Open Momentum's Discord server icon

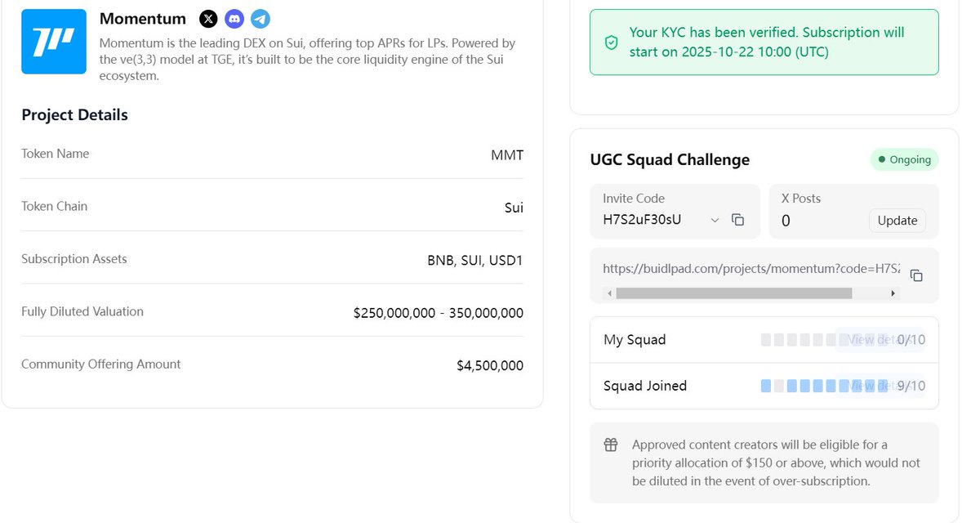(234, 19)
